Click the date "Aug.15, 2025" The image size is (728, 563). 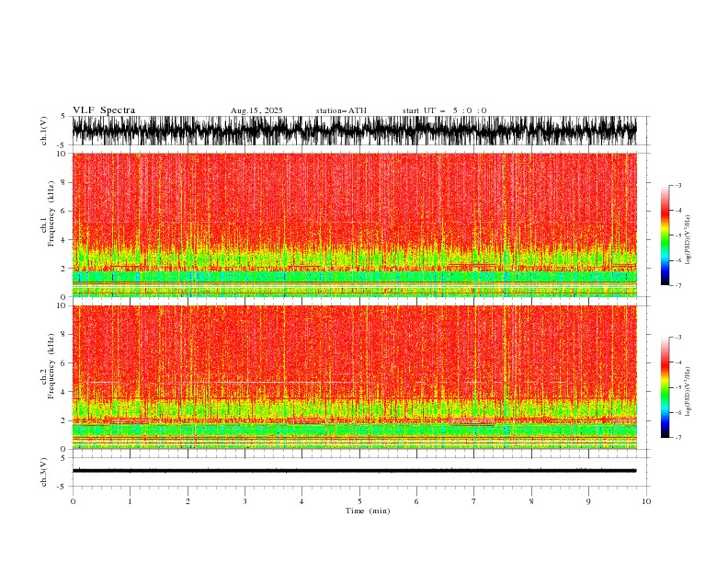click(x=256, y=110)
